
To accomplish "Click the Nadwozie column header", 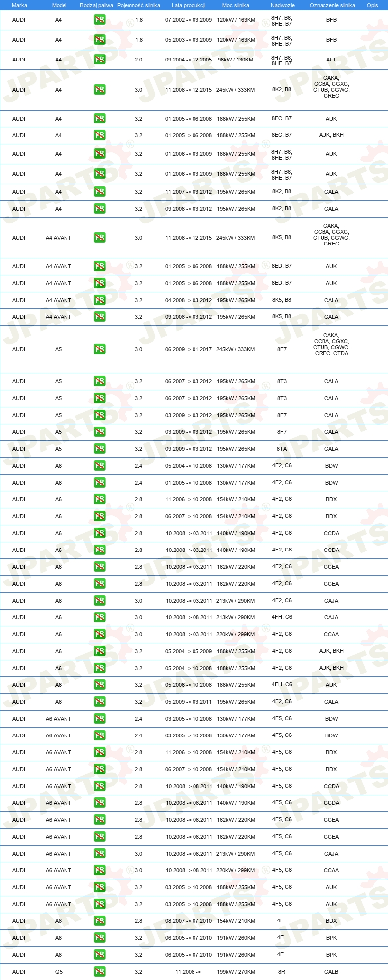I will pyautogui.click(x=283, y=5).
